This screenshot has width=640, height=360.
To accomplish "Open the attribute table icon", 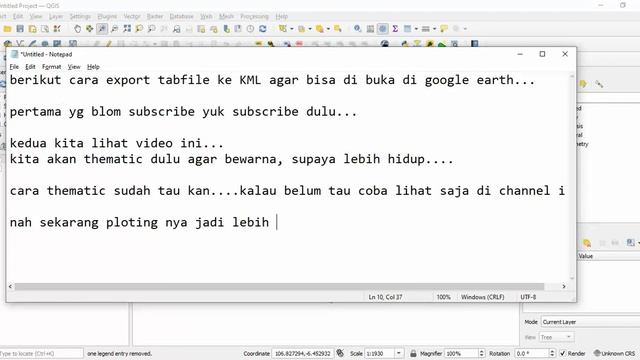I will [x=407, y=29].
